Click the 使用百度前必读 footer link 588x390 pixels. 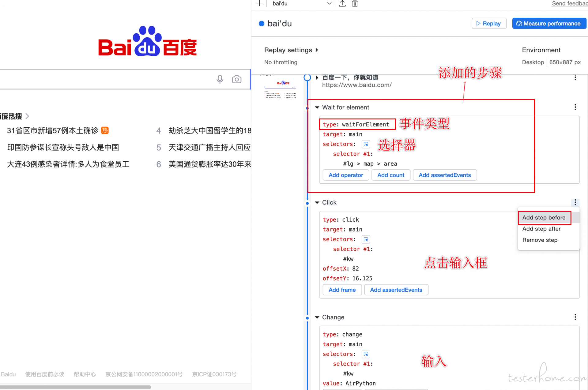[45, 374]
